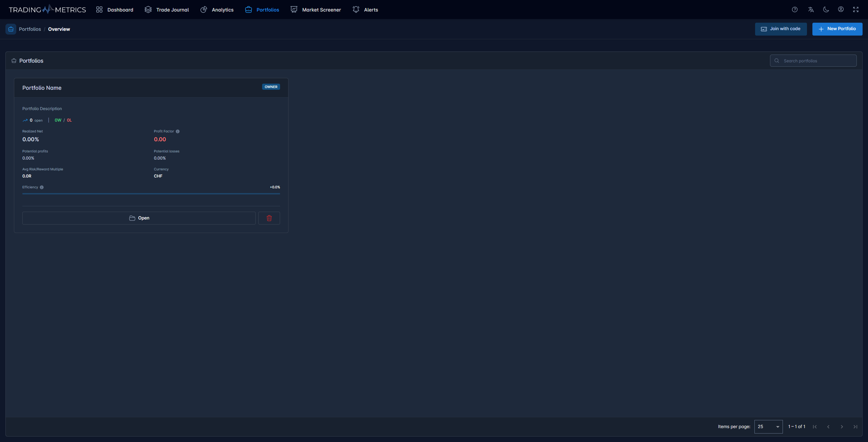Viewport: 868px width, 442px height.
Task: Click the +0.0% efficiency value
Action: 275,187
